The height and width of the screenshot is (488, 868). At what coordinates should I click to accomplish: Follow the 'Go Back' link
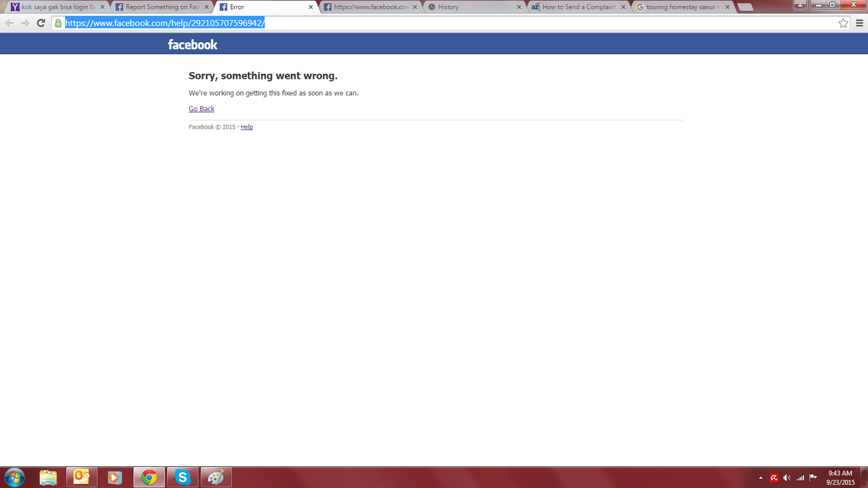201,108
